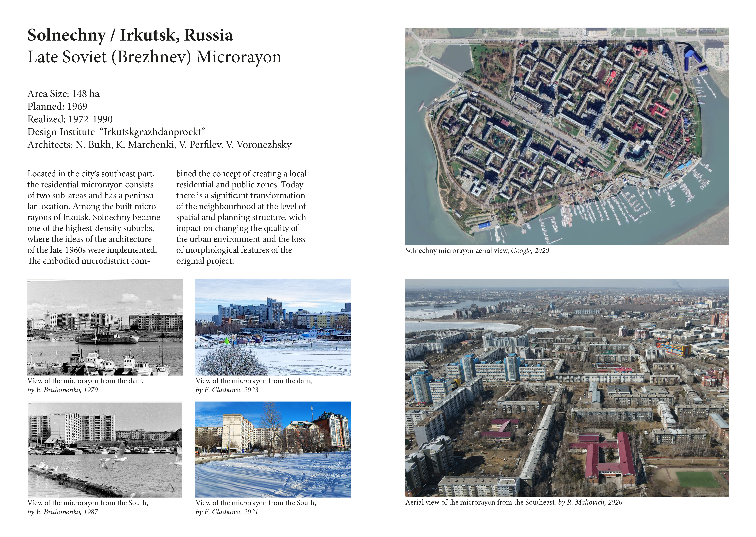The height and width of the screenshot is (537, 756).
Task: Click caption "by E. Bruhonenko, 1979"
Action: pyautogui.click(x=63, y=390)
